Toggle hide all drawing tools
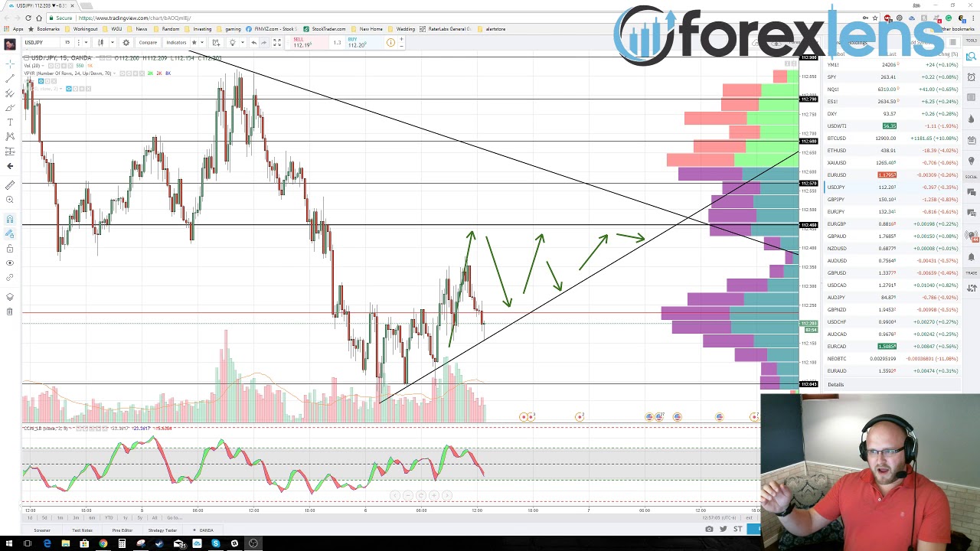The width and height of the screenshot is (980, 551). tap(10, 262)
